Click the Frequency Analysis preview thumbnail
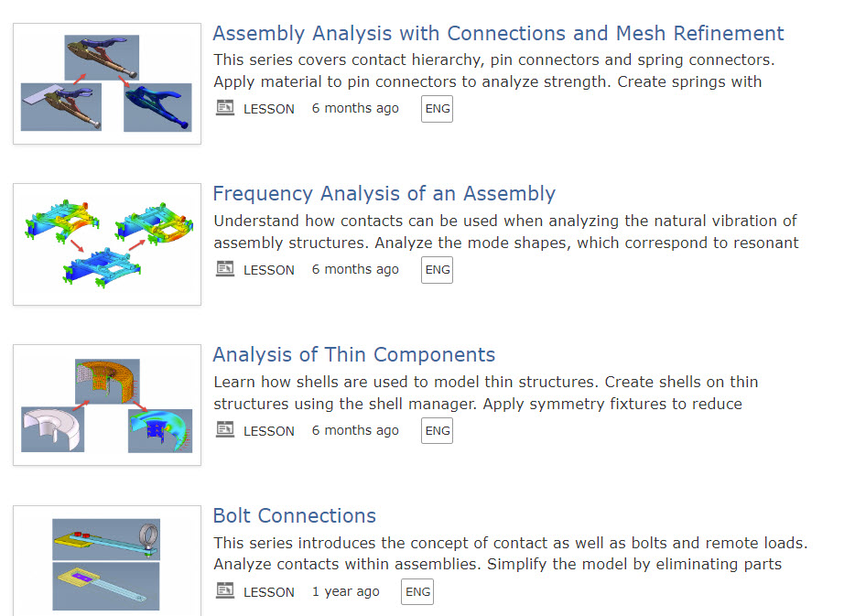 pyautogui.click(x=106, y=243)
